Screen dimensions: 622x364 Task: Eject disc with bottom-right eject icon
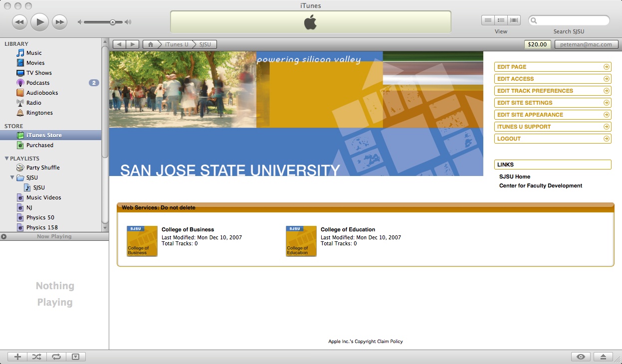[x=603, y=357]
